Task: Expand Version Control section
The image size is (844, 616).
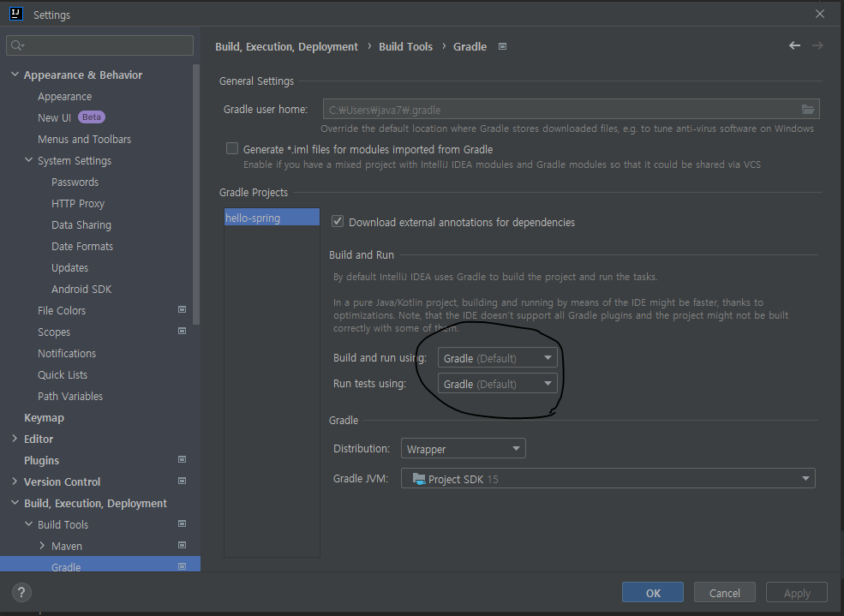Action: click(15, 481)
